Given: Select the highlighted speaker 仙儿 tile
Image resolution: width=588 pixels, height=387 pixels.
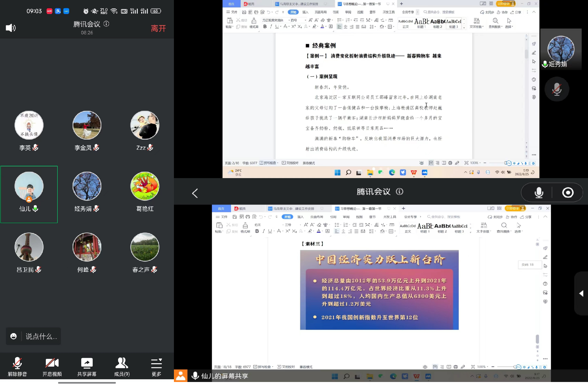Looking at the screenshot, I should coord(29,194).
